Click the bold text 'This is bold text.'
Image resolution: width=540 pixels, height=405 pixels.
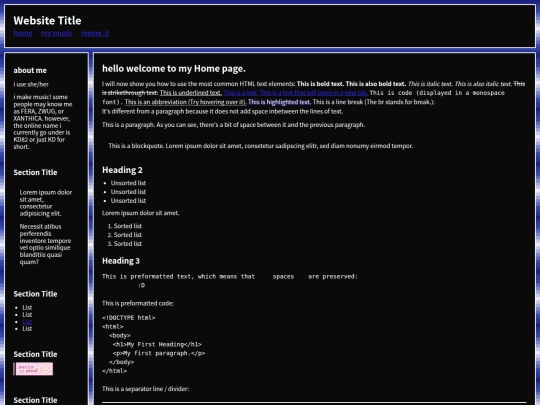coord(320,84)
